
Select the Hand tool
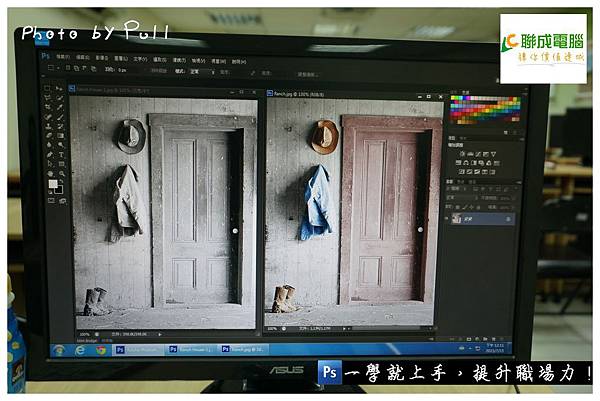pyautogui.click(x=50, y=173)
